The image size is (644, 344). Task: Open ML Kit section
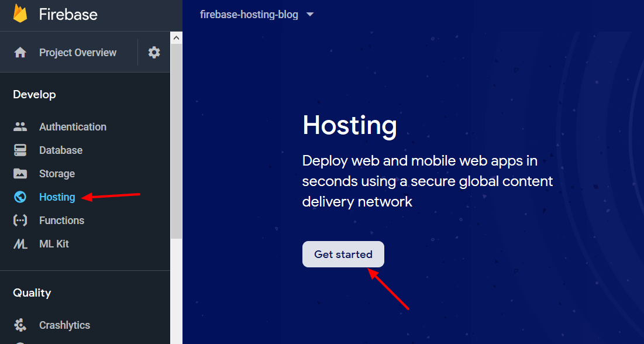tap(54, 244)
